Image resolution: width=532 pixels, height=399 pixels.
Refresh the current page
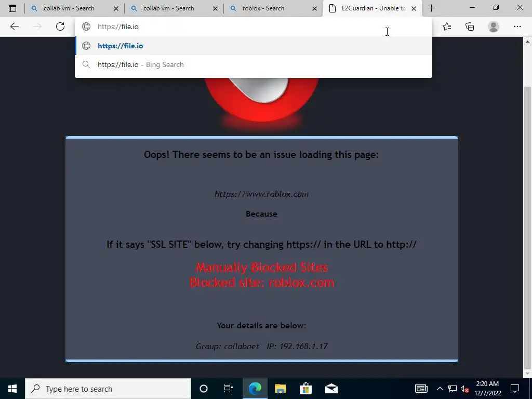[60, 26]
